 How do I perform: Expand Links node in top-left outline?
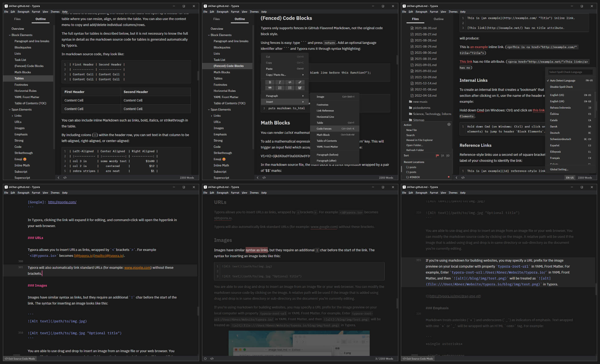click(x=12, y=116)
